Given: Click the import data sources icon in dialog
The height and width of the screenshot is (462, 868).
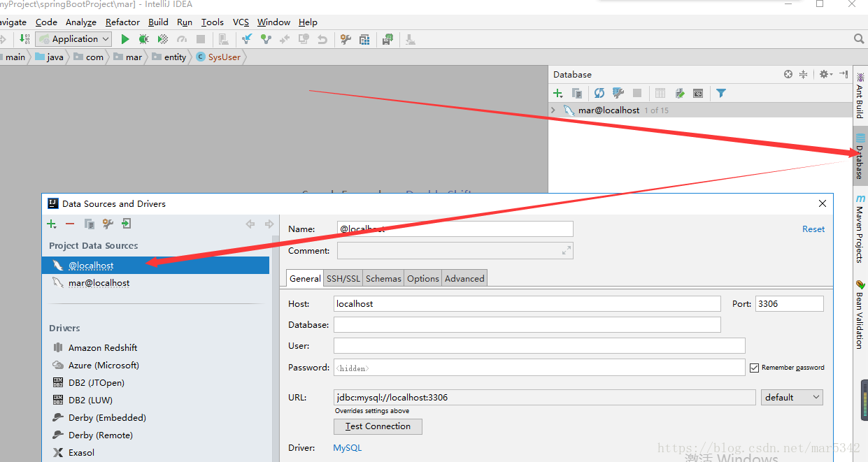Looking at the screenshot, I should point(126,224).
